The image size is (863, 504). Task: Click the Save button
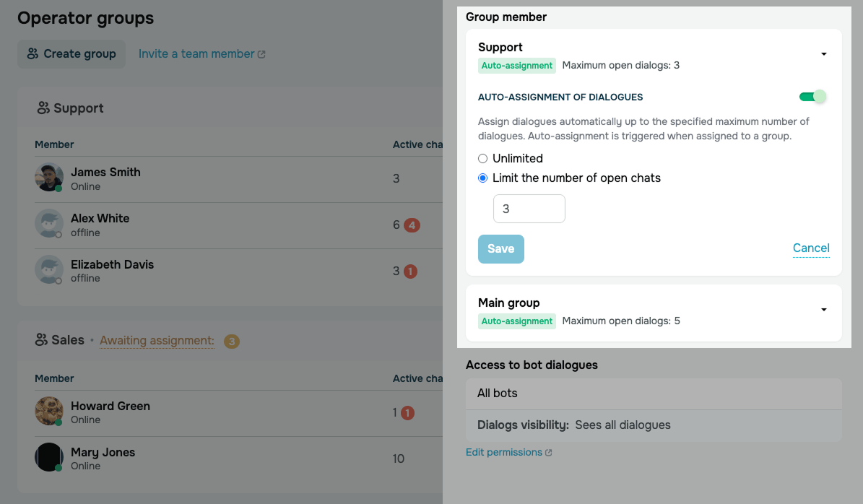(501, 249)
